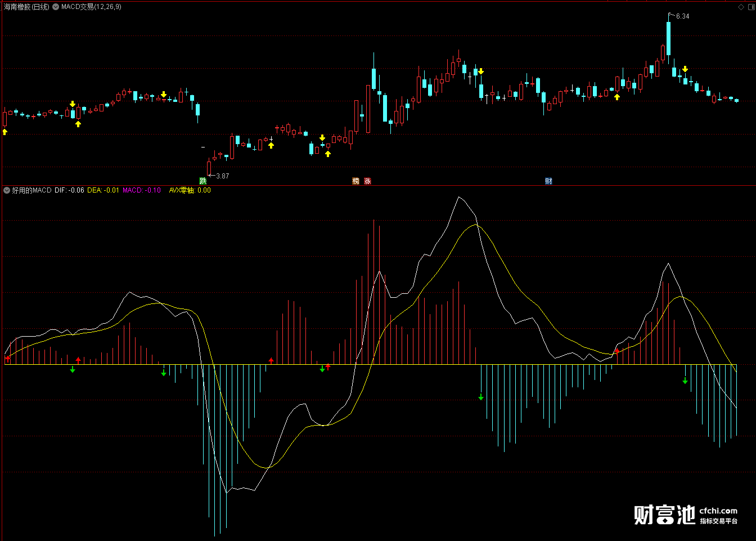The image size is (756, 541).
Task: Click the red 涨 event marker
Action: click(x=367, y=181)
